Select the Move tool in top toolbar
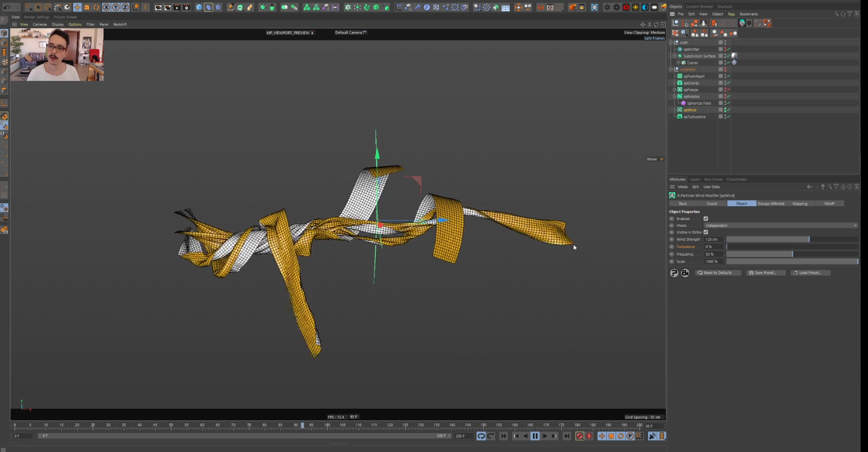 point(77,7)
